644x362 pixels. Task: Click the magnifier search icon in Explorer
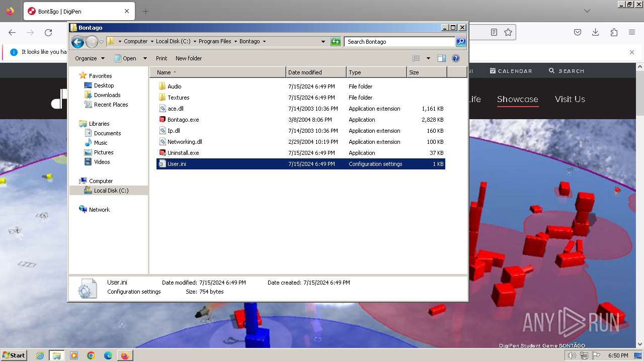461,42
